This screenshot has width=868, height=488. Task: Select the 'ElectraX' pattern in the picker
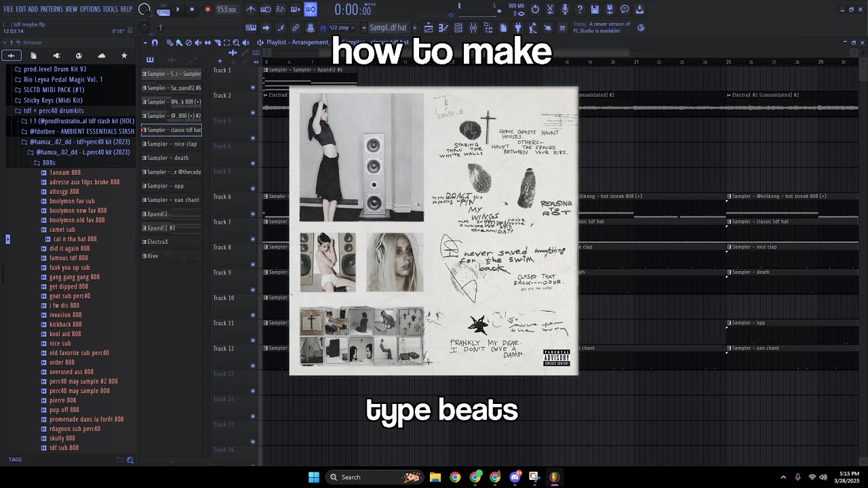tap(172, 242)
